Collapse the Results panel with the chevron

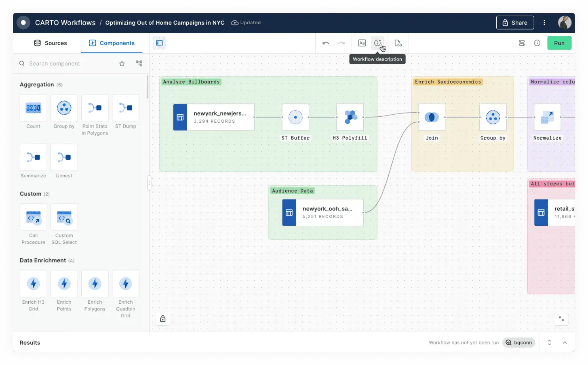565,342
